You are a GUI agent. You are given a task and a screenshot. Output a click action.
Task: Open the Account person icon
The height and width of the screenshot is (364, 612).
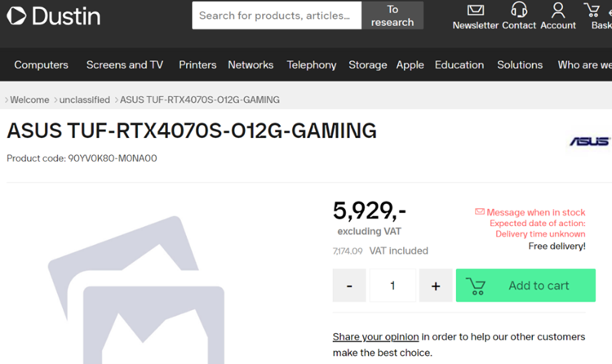(558, 10)
